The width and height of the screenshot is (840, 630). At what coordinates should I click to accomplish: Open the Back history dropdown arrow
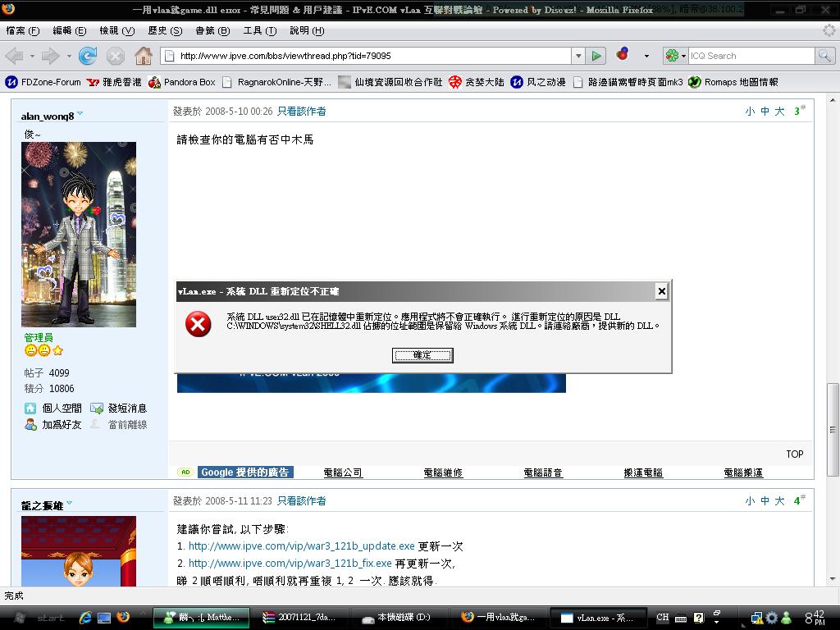tap(32, 56)
